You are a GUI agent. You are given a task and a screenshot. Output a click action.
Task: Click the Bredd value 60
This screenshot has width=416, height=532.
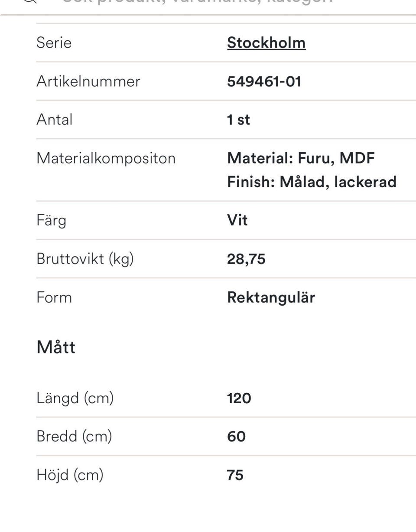tap(236, 437)
